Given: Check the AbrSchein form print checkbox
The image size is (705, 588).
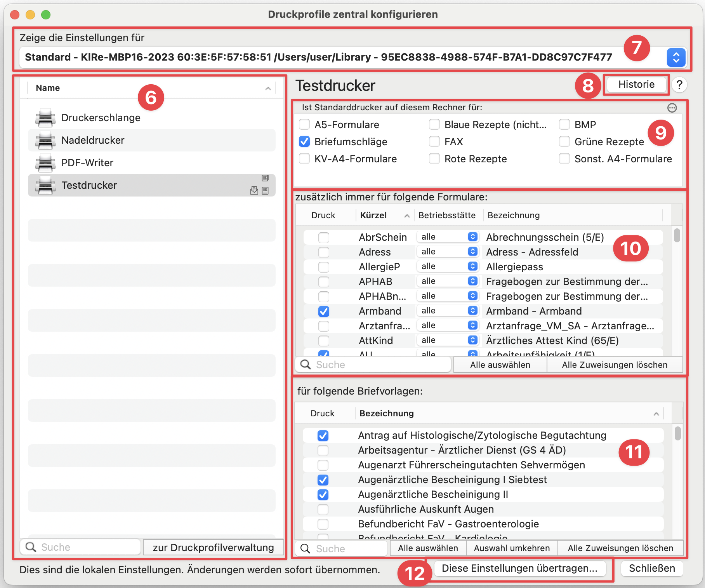Looking at the screenshot, I should click(x=324, y=237).
